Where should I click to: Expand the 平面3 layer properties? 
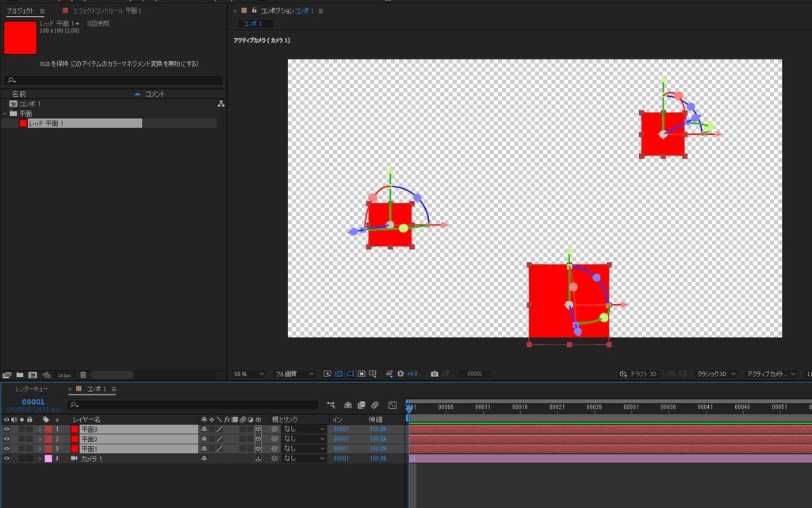[x=40, y=429]
